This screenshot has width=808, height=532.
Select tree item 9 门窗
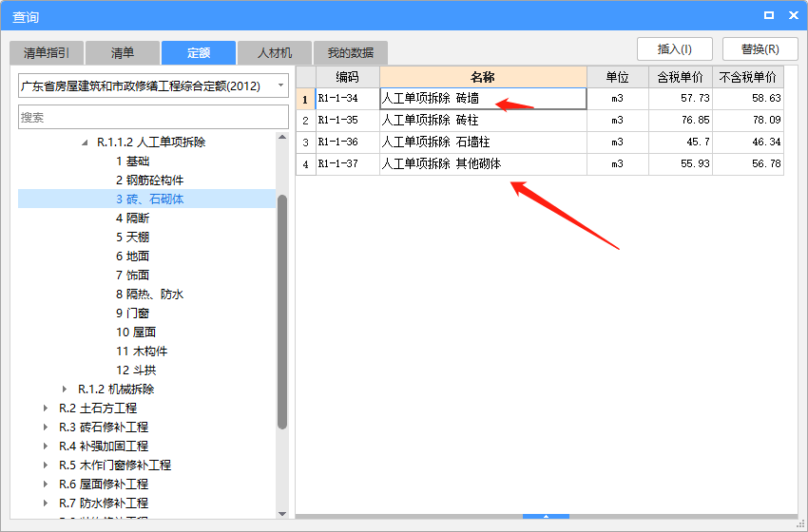coord(132,313)
